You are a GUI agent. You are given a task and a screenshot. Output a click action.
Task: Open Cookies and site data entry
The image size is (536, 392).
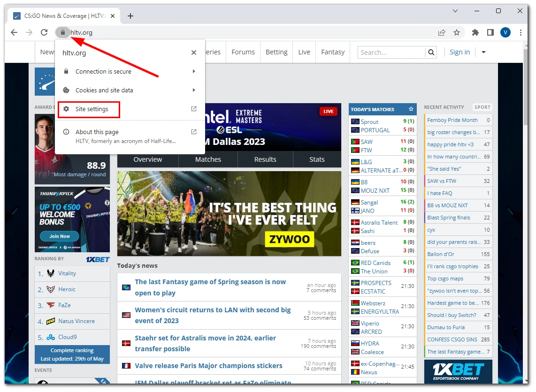130,90
